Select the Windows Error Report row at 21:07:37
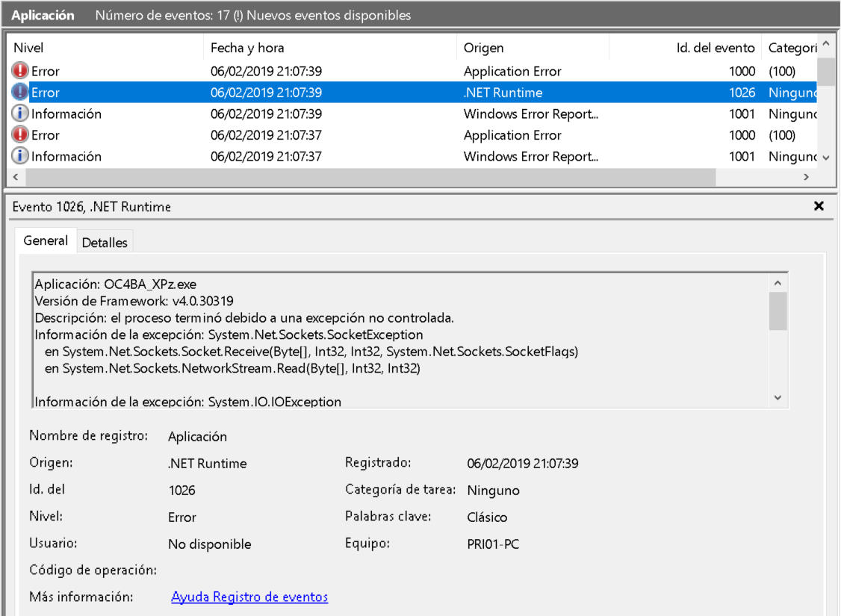 530,157
